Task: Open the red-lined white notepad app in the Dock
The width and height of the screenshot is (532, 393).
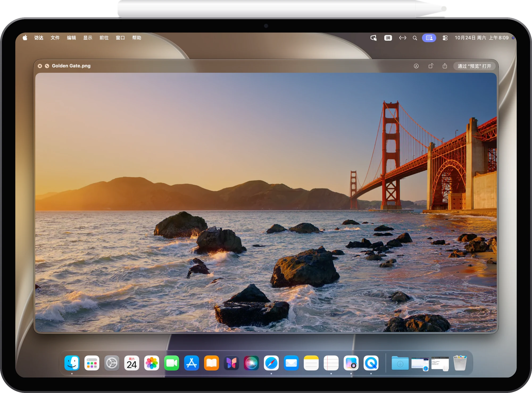Action: [331, 363]
